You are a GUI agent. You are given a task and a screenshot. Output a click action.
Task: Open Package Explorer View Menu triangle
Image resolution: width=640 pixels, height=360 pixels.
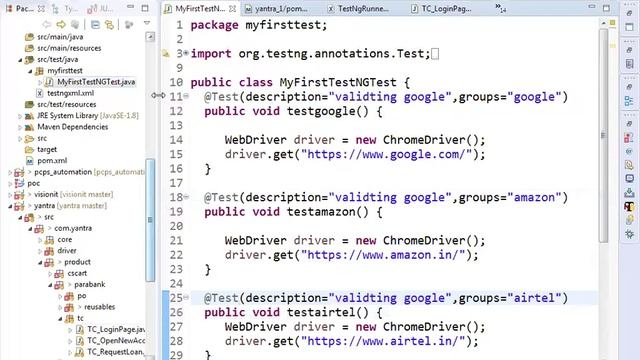click(147, 24)
